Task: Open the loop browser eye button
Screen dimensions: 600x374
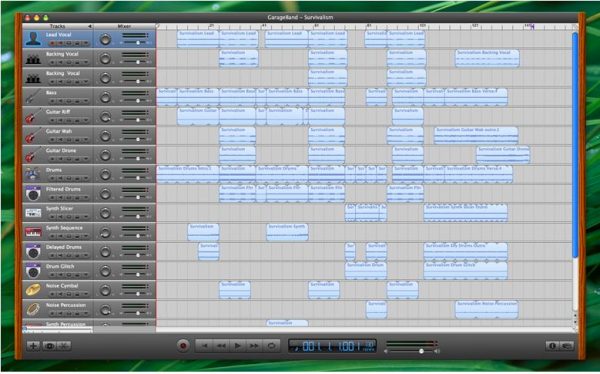Action: (49, 346)
